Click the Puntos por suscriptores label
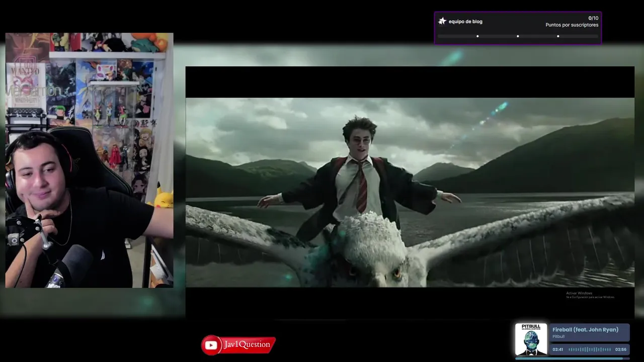644x362 pixels. tap(572, 25)
